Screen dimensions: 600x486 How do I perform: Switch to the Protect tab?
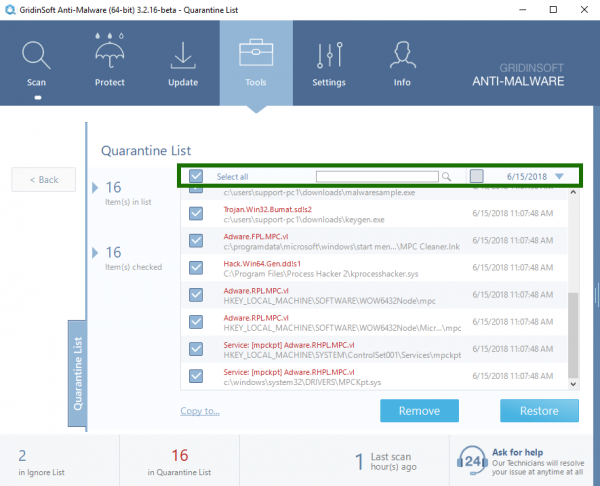[x=110, y=63]
